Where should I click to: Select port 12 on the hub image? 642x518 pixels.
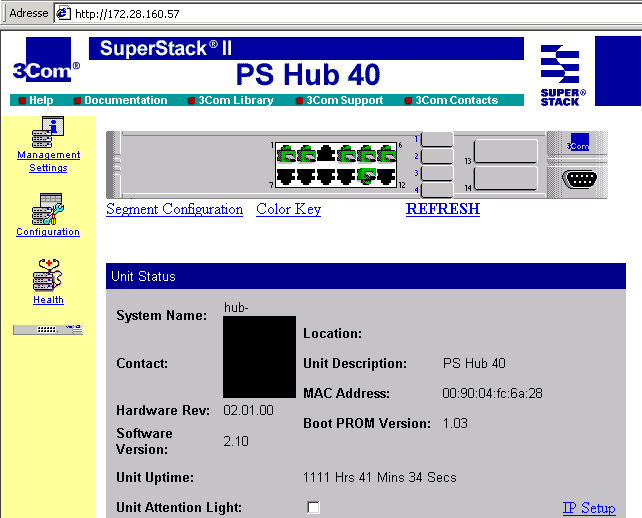386,176
